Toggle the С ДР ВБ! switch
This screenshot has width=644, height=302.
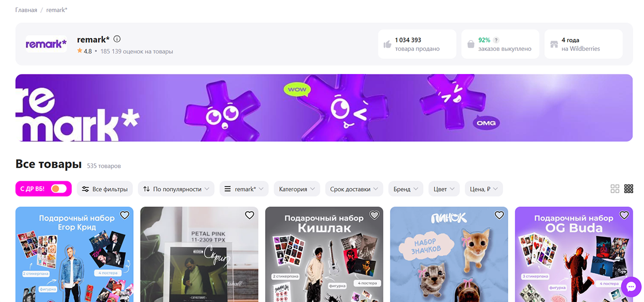(58, 189)
